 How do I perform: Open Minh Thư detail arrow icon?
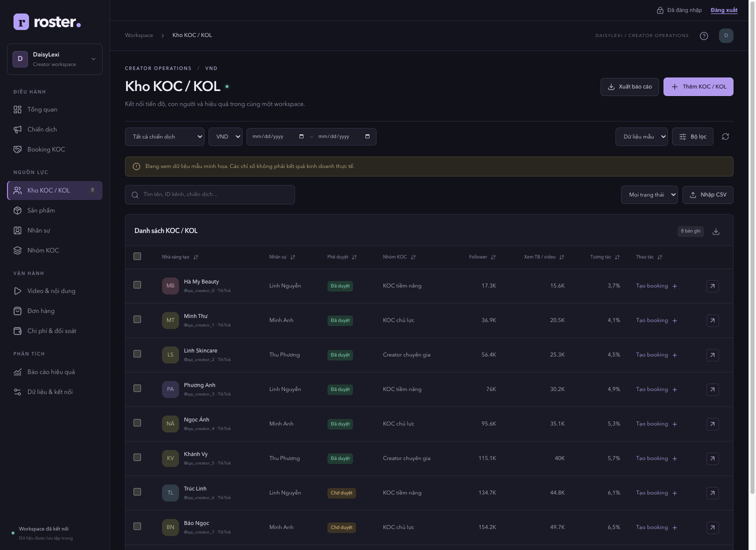712,320
